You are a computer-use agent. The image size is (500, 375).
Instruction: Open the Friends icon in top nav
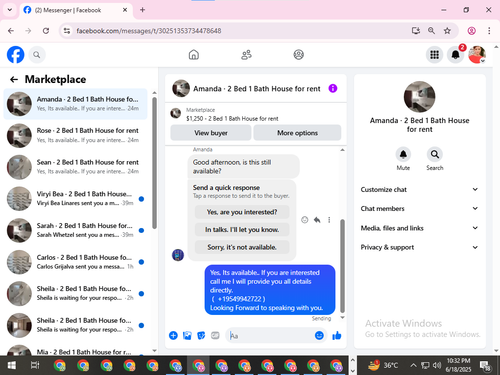pyautogui.click(x=246, y=55)
